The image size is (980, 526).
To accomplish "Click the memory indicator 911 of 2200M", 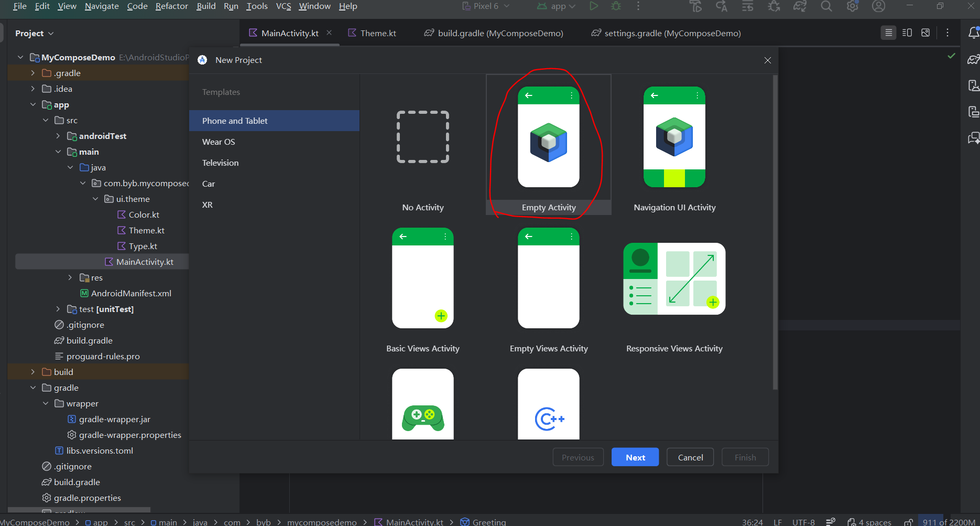I will tap(948, 522).
